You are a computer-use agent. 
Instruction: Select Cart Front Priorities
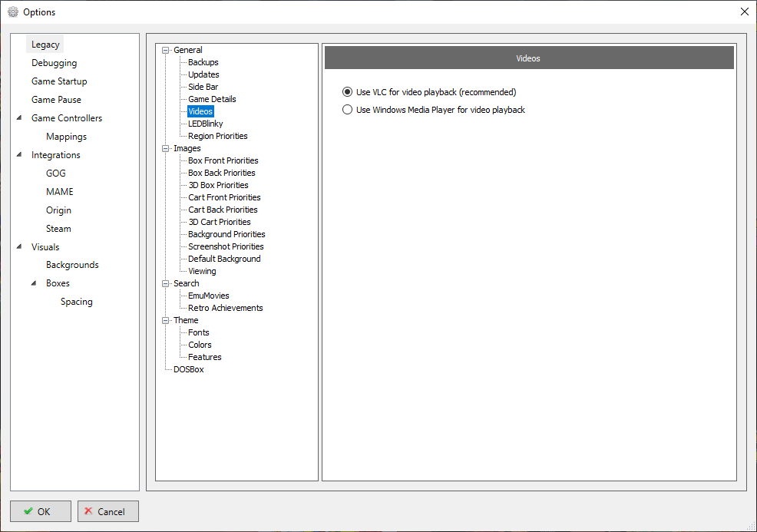[224, 197]
